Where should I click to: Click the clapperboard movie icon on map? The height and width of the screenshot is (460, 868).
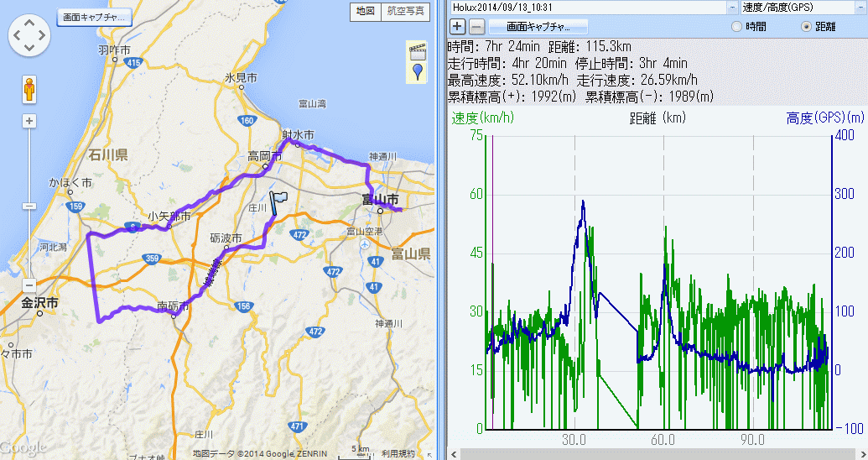click(x=417, y=51)
